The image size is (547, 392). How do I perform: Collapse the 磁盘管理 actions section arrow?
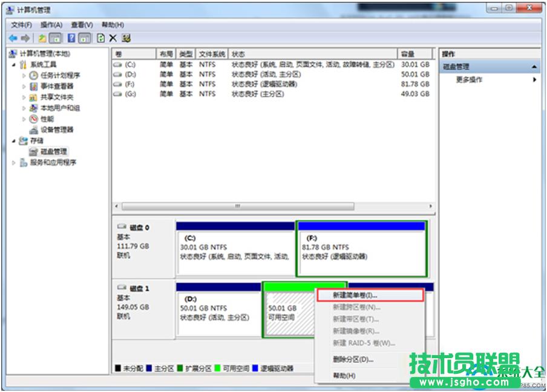click(x=534, y=67)
